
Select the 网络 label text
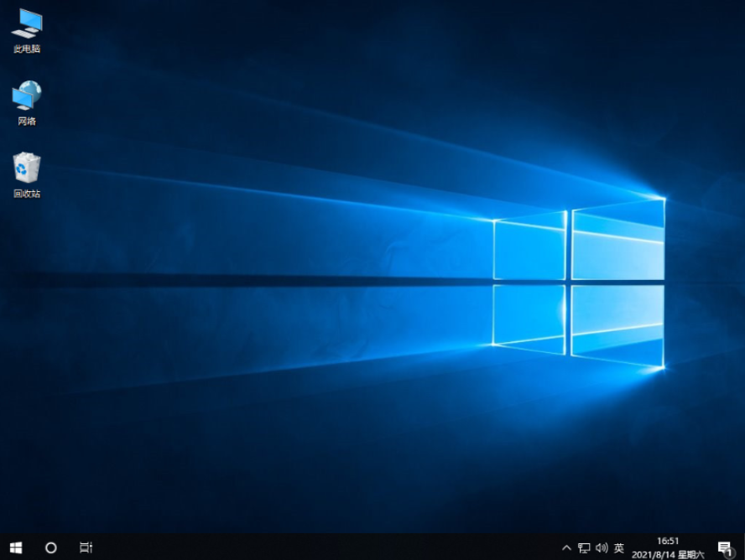click(x=25, y=119)
